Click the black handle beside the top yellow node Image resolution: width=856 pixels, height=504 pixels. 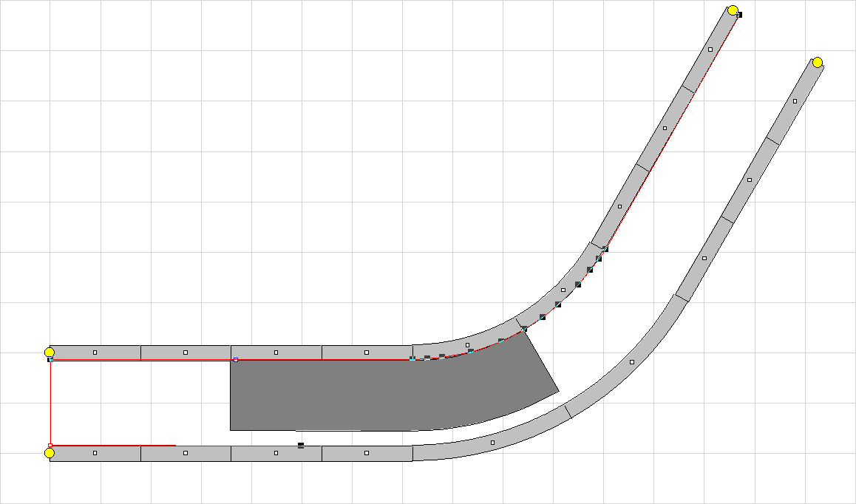(x=739, y=15)
